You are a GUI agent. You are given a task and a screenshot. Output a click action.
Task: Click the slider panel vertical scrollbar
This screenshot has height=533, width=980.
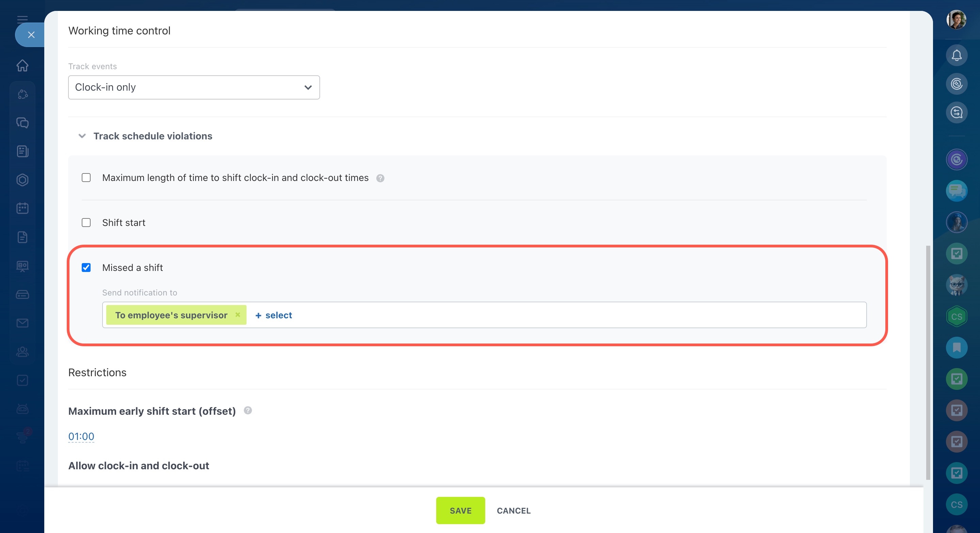point(928,362)
